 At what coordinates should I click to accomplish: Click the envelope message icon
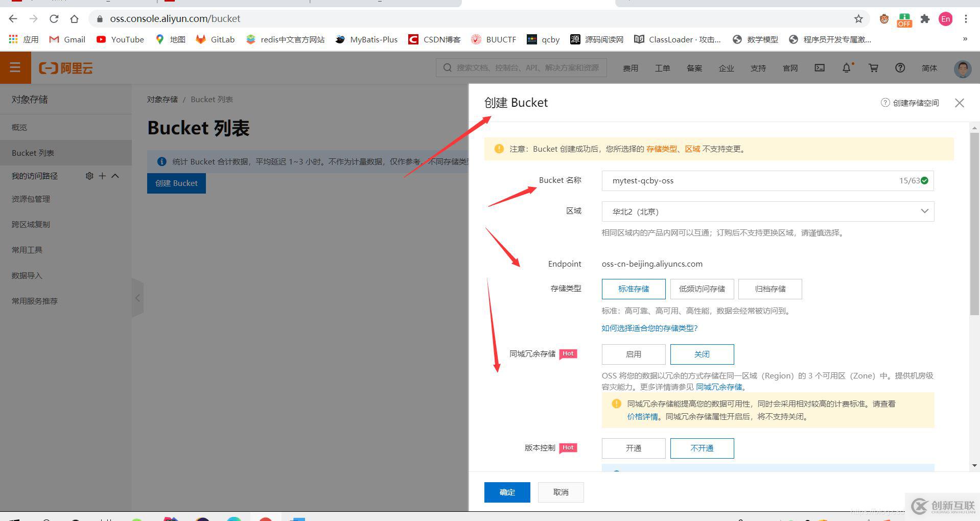click(819, 67)
